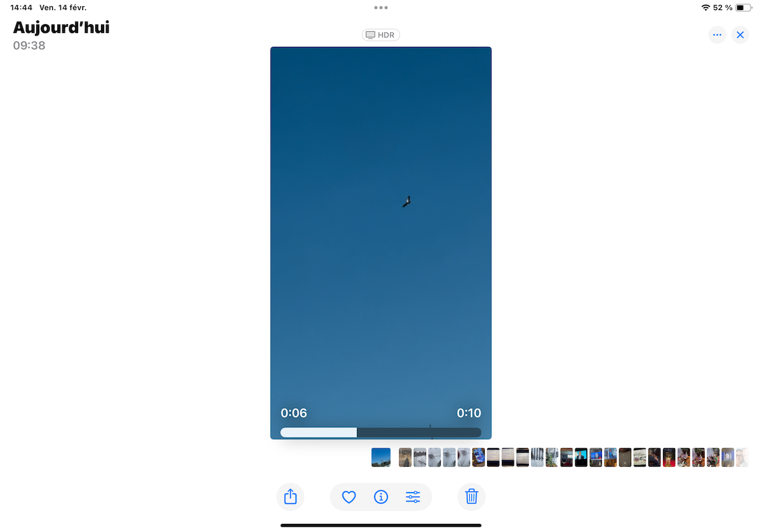
Task: Select the last thumbnail in the strip
Action: 742,457
